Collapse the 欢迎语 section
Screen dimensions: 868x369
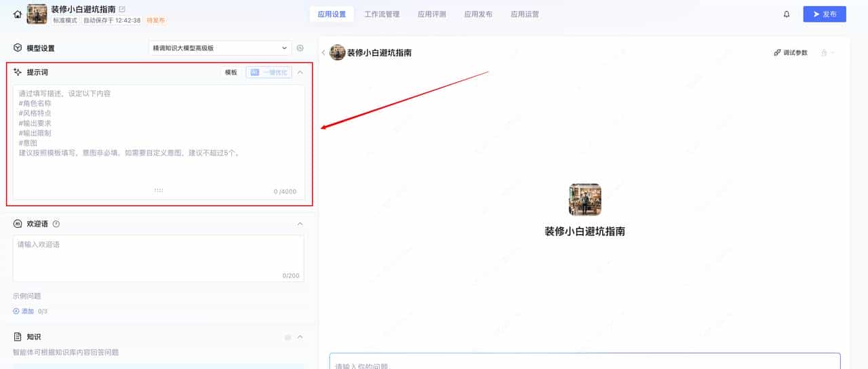(300, 224)
